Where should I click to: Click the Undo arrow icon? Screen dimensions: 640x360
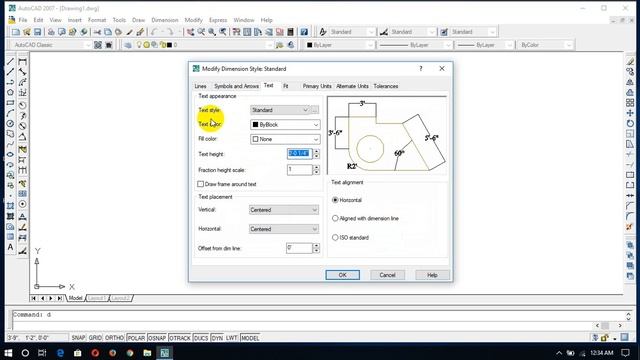click(154, 32)
